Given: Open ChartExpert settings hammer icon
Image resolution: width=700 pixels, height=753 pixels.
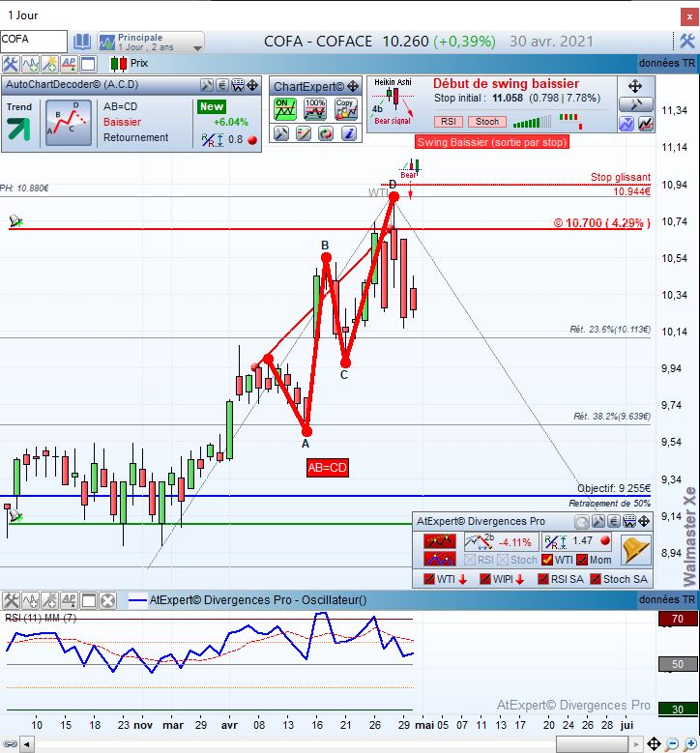Looking at the screenshot, I should [x=281, y=133].
